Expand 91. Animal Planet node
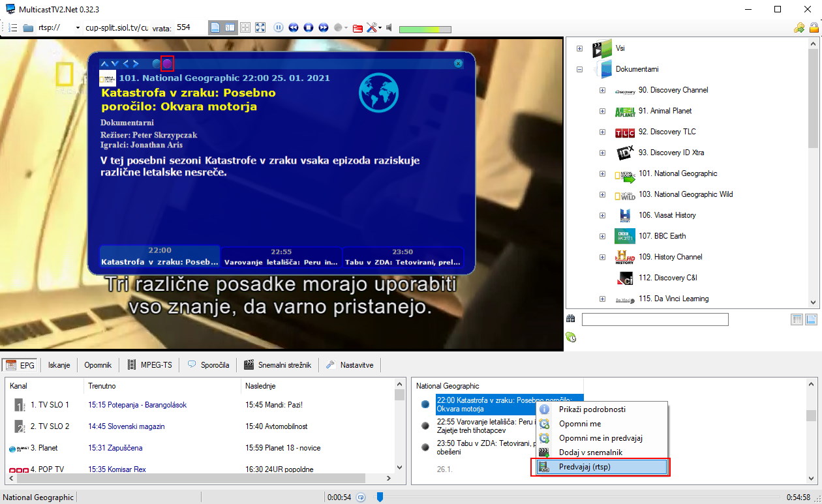This screenshot has width=822, height=504. (x=603, y=111)
